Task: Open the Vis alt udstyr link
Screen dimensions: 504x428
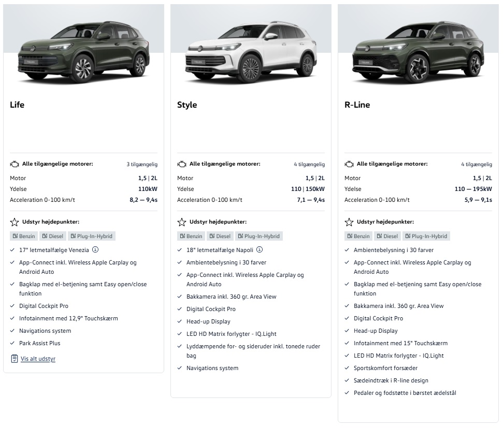Action: (x=38, y=359)
